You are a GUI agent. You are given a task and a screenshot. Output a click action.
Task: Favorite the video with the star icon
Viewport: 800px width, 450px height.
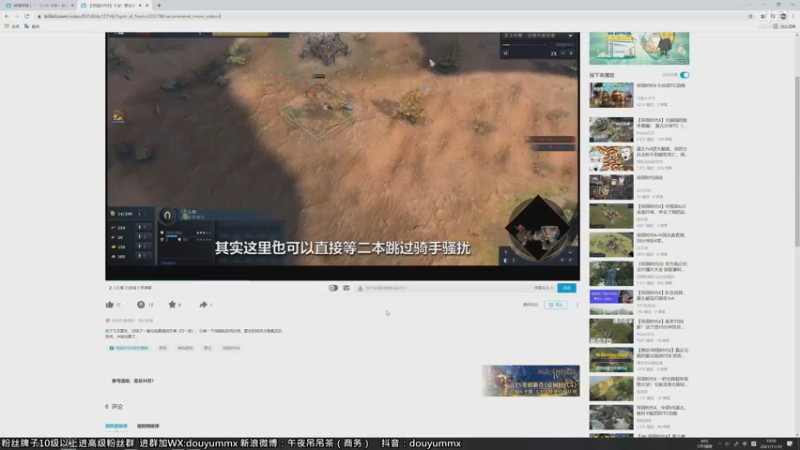[x=172, y=305]
